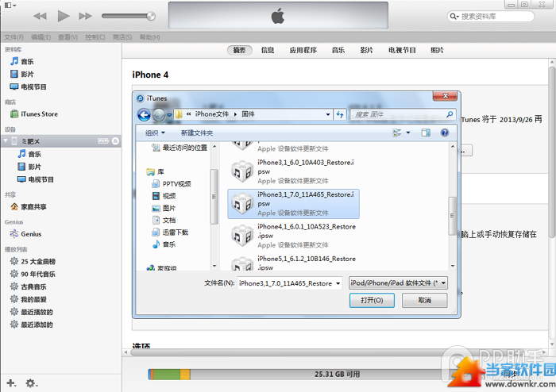
Task: Click 新建文件夹 button
Action: [197, 133]
